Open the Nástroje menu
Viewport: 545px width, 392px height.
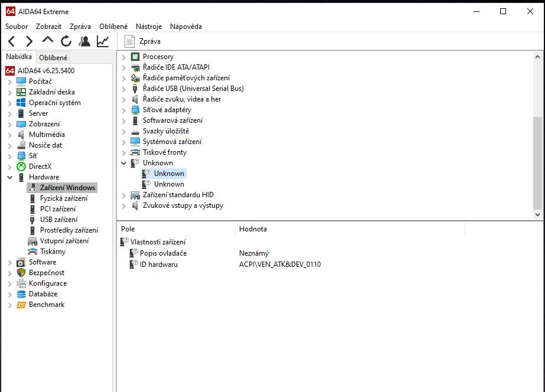(x=149, y=27)
